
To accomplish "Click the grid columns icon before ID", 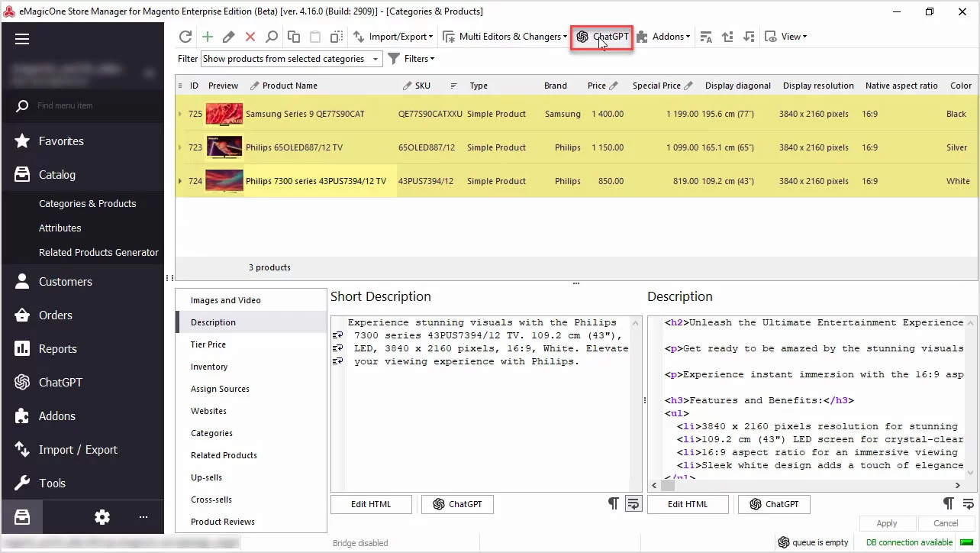I will tap(180, 86).
